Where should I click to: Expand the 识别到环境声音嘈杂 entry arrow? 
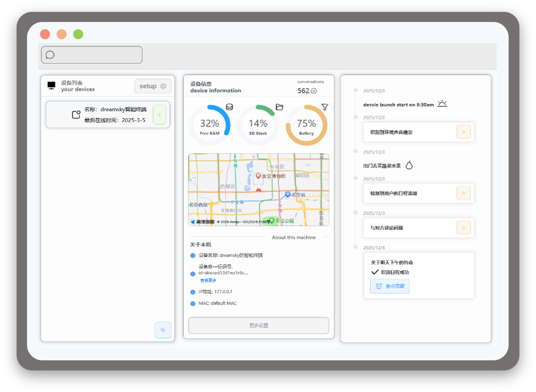tap(464, 132)
